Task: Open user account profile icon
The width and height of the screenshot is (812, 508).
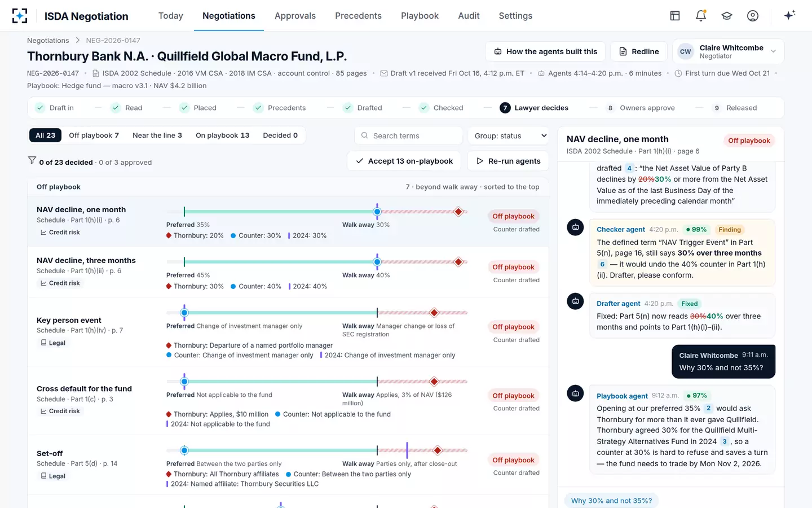Action: pos(753,16)
